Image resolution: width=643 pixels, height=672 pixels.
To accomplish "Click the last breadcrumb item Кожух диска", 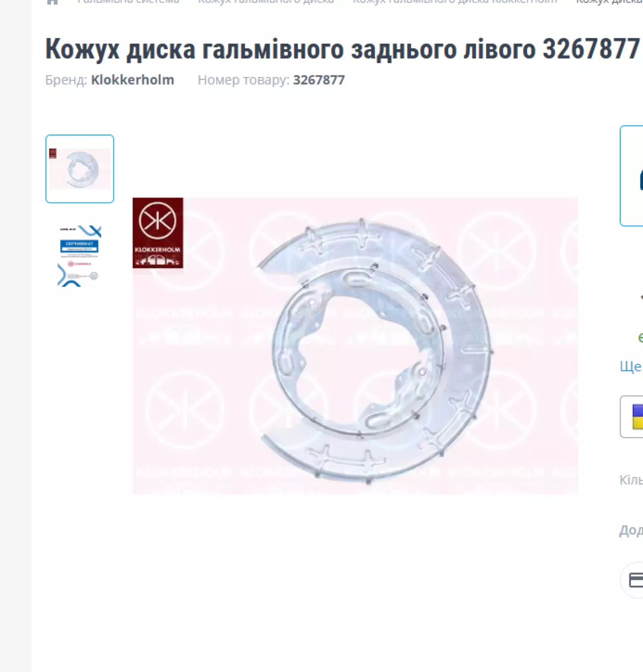I will [609, 1].
